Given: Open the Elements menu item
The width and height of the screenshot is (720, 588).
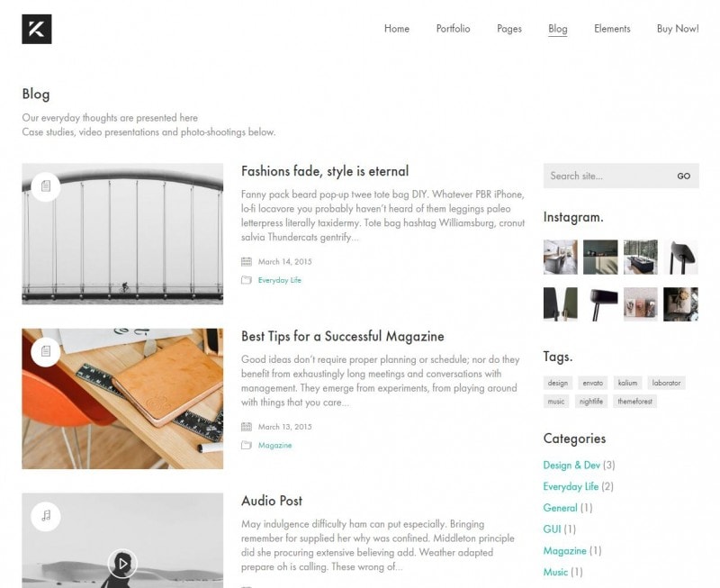Looking at the screenshot, I should pyautogui.click(x=612, y=29).
